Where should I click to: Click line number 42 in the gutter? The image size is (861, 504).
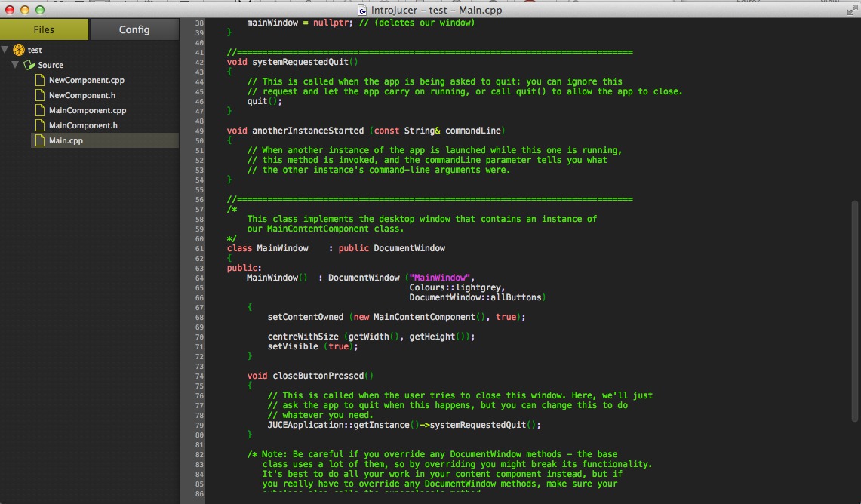click(x=198, y=62)
